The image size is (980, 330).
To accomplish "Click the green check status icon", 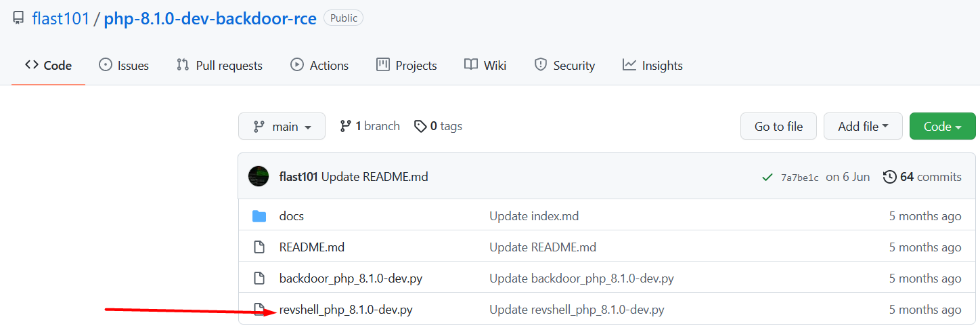I will point(767,177).
